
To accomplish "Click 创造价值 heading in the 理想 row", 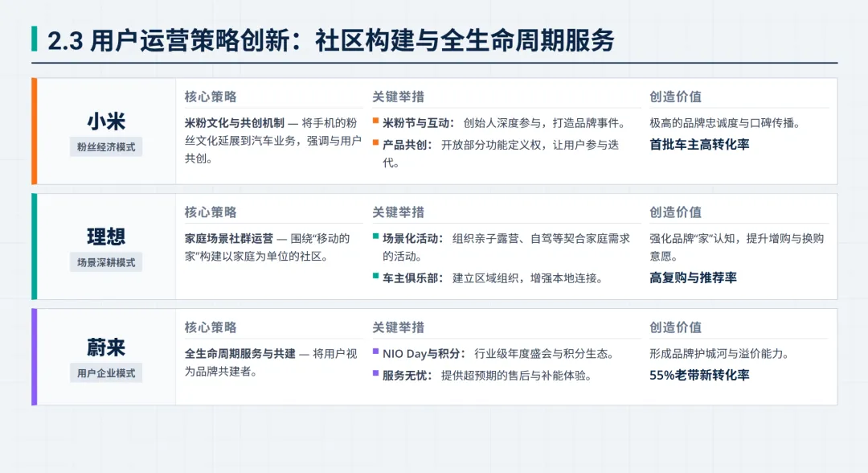I will 675,212.
